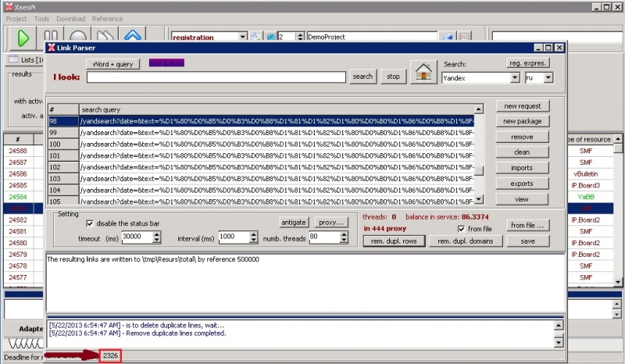
Task: Select query row number 104
Action: [262, 190]
